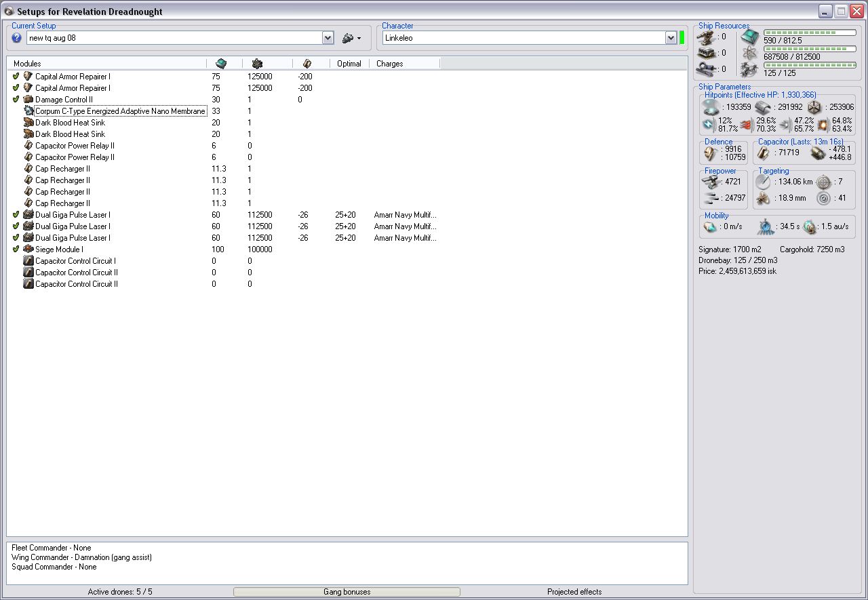Click the warp speed icon showing 1.5 au/s
868x600 pixels.
pyautogui.click(x=810, y=226)
